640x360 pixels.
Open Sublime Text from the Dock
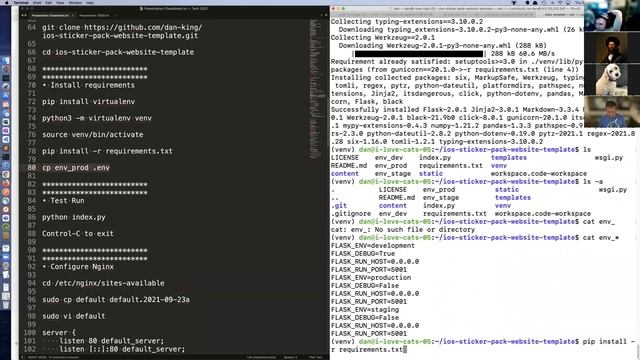6,148
